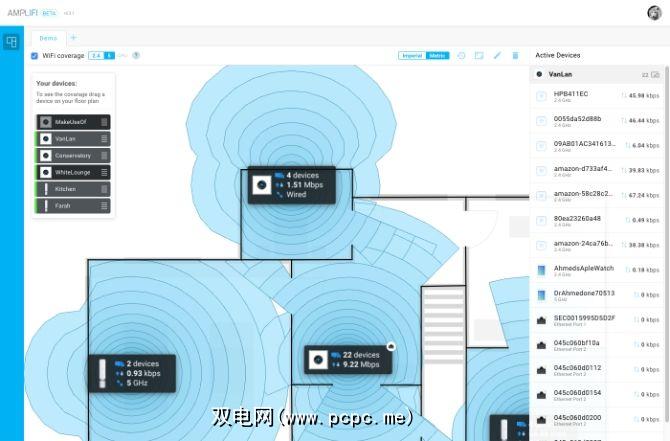Screen dimensions: 670x441
Task: Select Metric units
Action: pyautogui.click(x=437, y=56)
